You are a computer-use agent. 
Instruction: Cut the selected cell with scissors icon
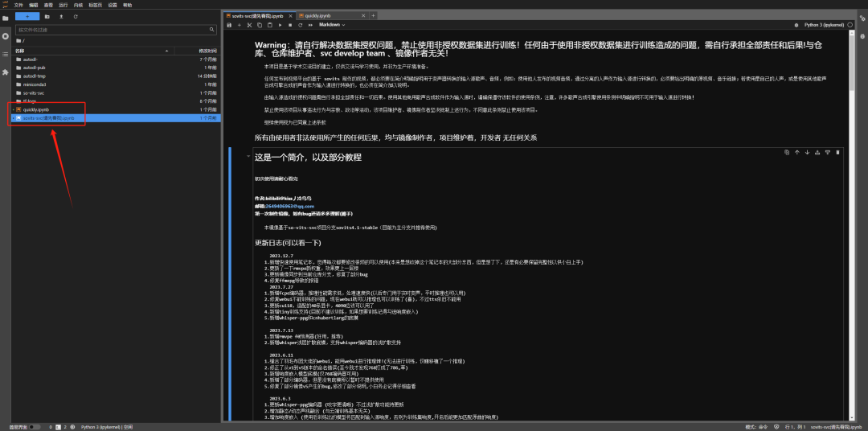pos(249,25)
